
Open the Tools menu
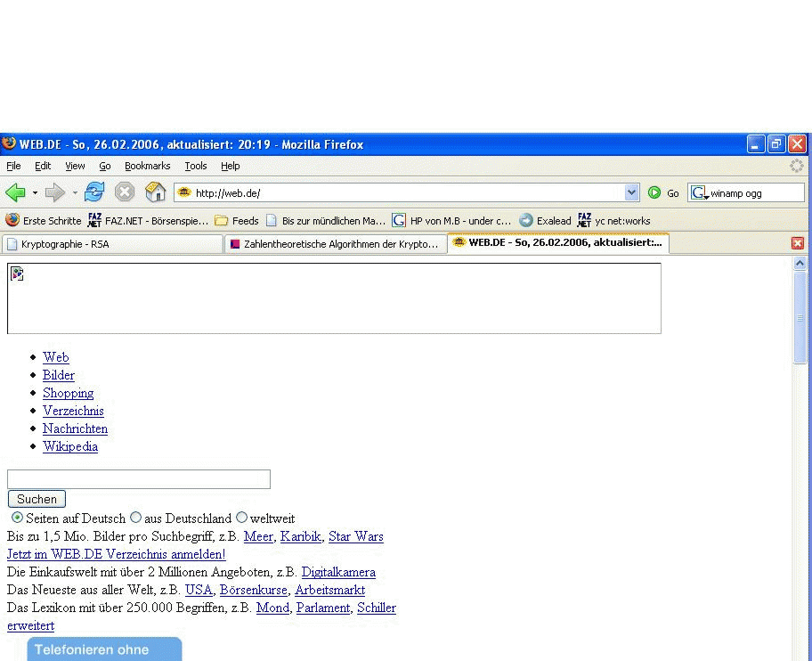[195, 166]
